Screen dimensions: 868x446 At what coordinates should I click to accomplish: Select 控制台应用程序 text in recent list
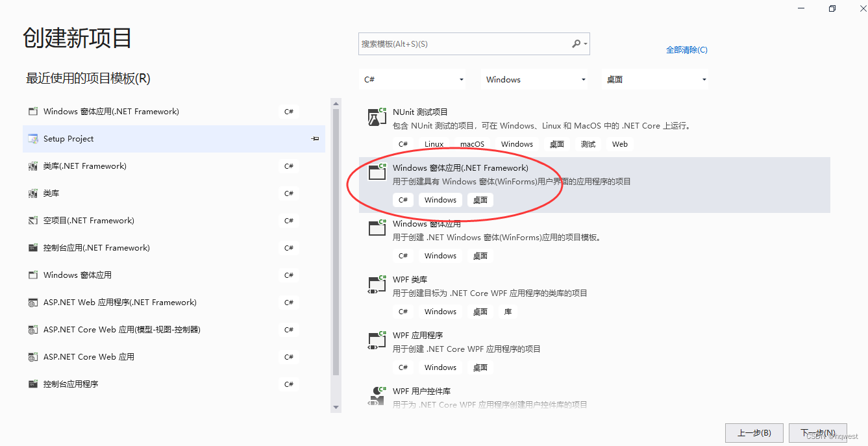tap(71, 384)
